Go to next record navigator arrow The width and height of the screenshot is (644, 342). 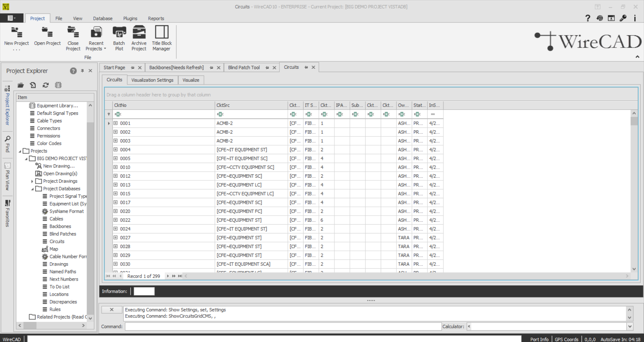point(168,276)
